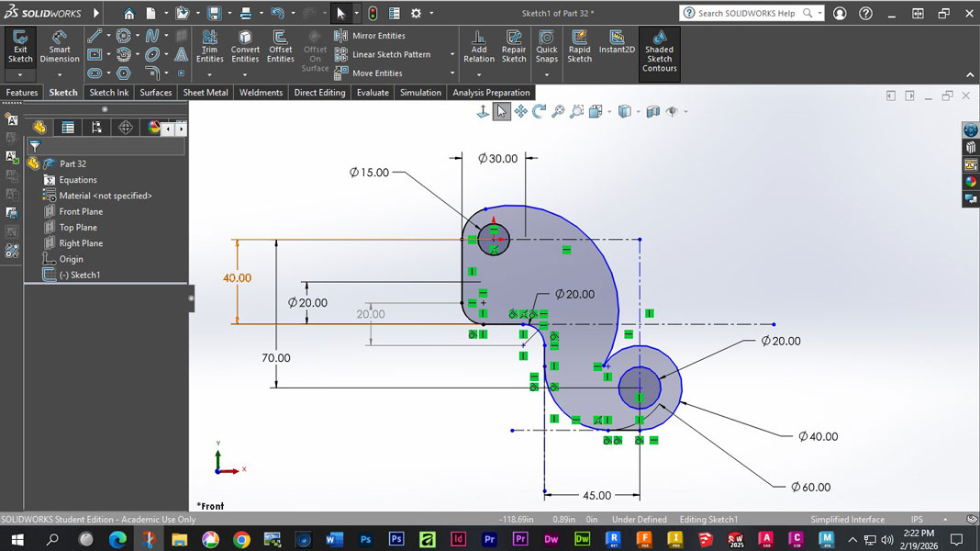
Task: Expand the Quick Snaps dropdown arrow
Action: pyautogui.click(x=546, y=75)
